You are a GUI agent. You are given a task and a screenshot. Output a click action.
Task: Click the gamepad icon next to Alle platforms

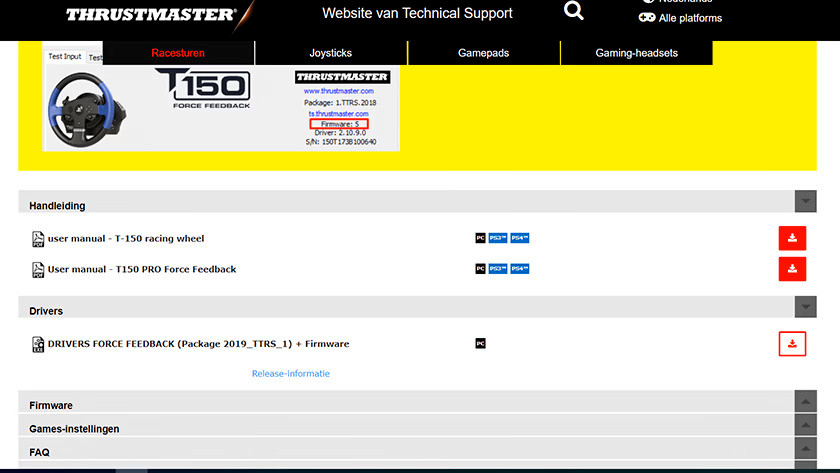click(x=647, y=18)
